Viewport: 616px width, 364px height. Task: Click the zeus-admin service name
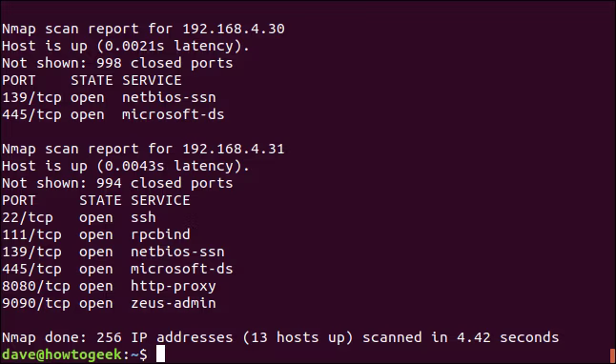click(x=174, y=303)
